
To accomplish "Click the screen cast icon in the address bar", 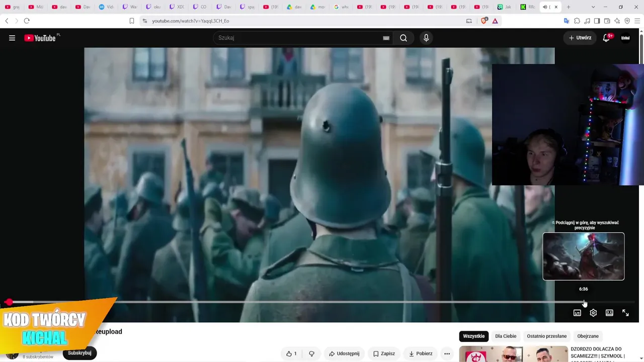I will [469, 21].
